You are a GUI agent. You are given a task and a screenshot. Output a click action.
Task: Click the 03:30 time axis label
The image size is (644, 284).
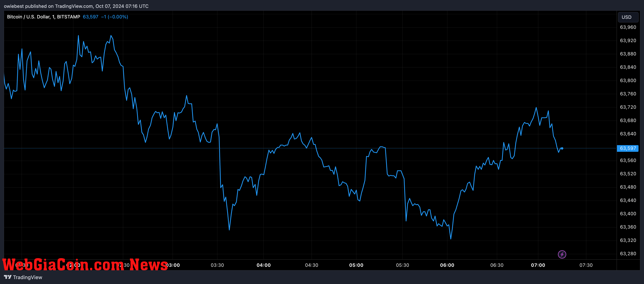217,265
